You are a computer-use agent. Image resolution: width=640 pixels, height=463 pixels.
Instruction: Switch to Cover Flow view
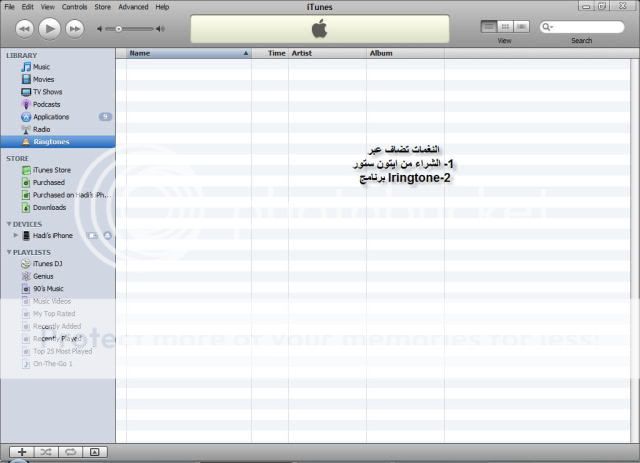pyautogui.click(x=521, y=27)
